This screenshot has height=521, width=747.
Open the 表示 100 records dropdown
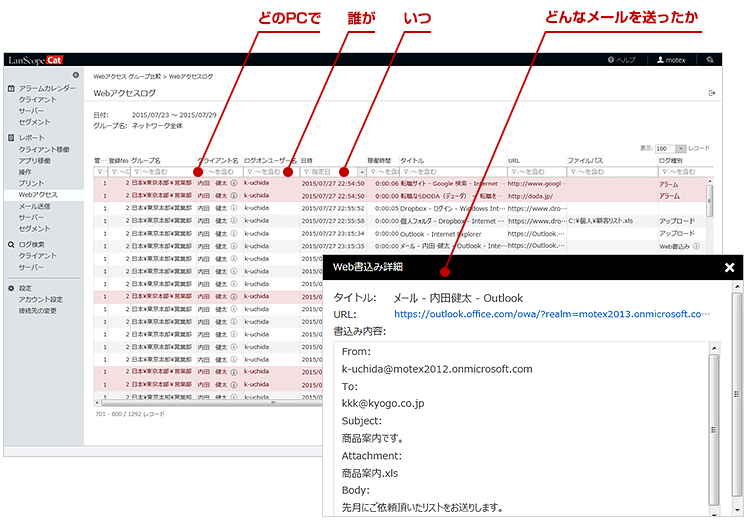click(680, 149)
